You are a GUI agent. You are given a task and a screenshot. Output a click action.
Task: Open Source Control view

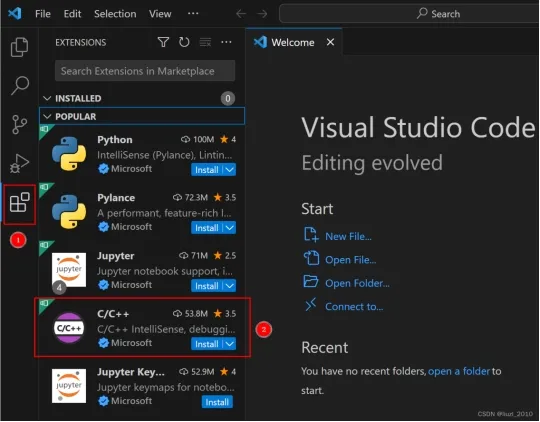click(19, 124)
